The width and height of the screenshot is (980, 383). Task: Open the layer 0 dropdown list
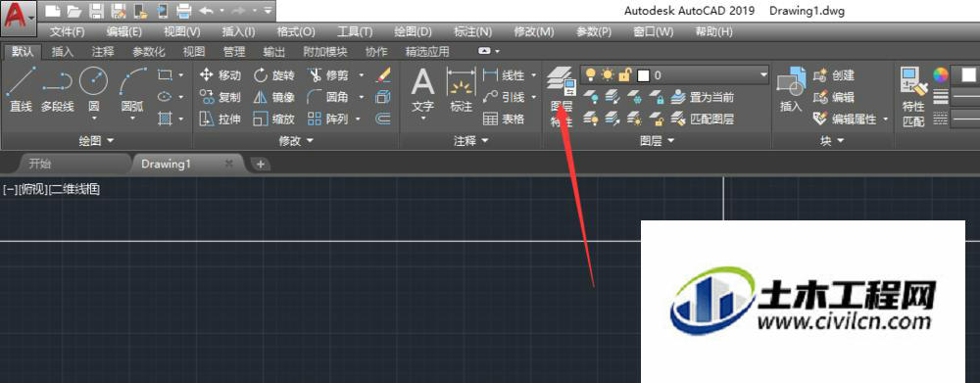tap(763, 75)
